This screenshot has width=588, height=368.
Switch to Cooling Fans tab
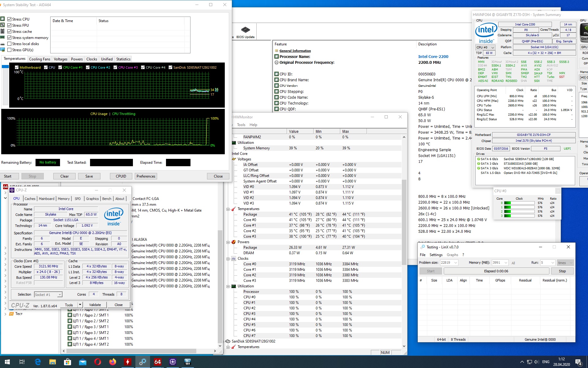(40, 59)
